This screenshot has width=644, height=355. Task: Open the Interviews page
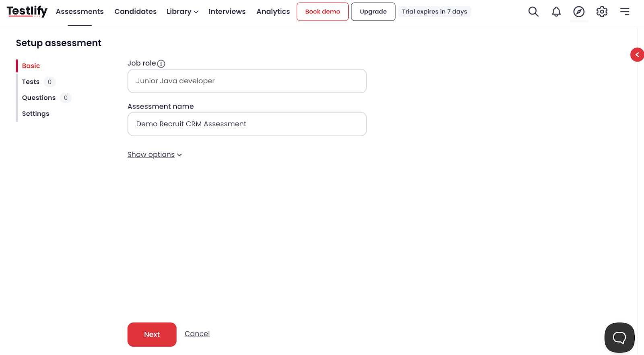[x=227, y=12]
